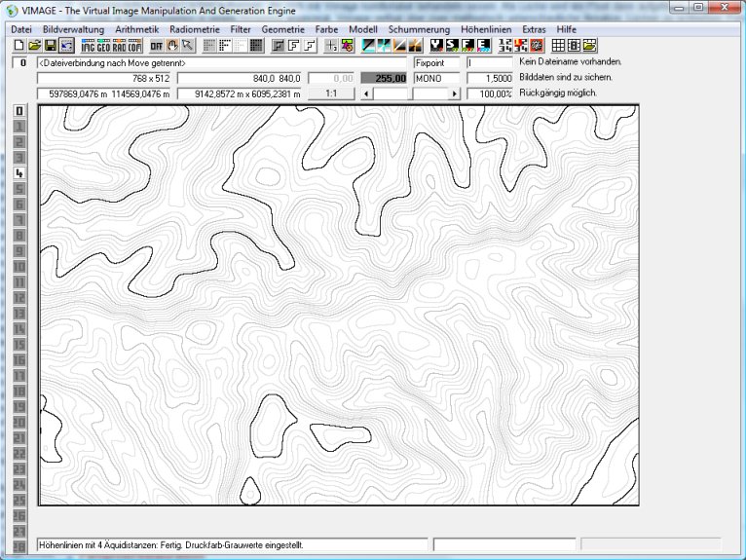This screenshot has width=746, height=560.
Task: Open the Höhenlinien menu
Action: 486,29
